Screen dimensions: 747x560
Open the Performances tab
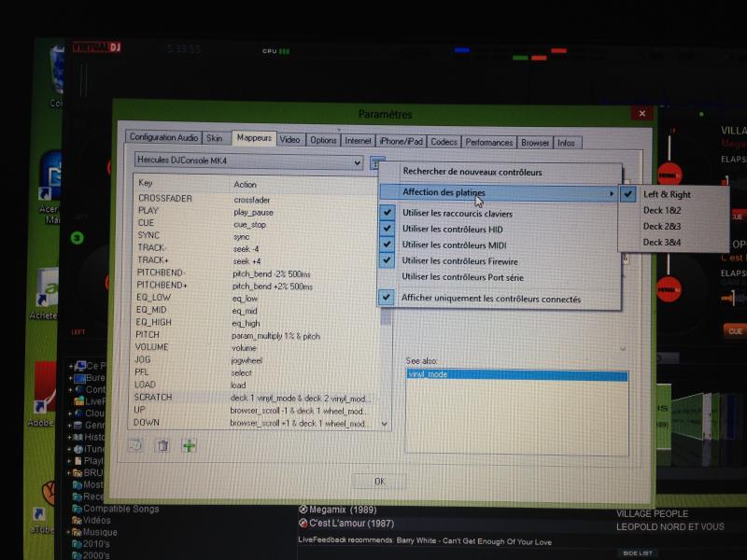pos(489,142)
